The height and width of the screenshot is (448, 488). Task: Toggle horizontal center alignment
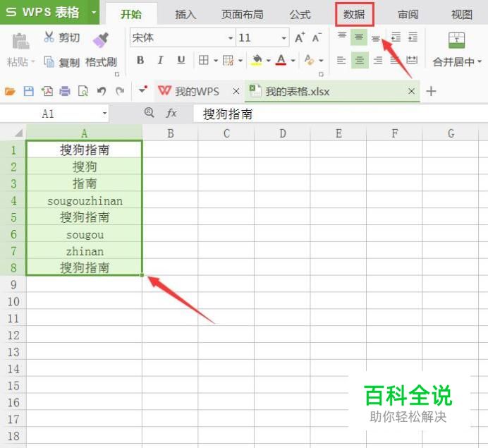pyautogui.click(x=360, y=60)
